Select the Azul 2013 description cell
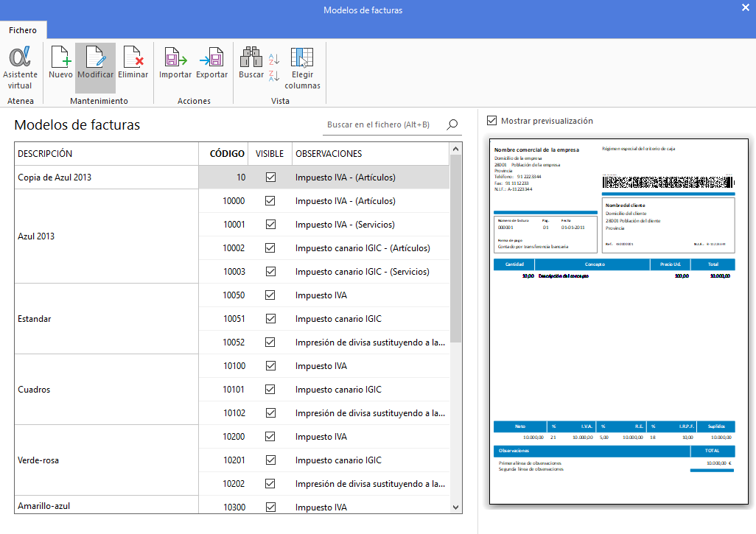Viewport: 756px width, 534px height. [107, 236]
